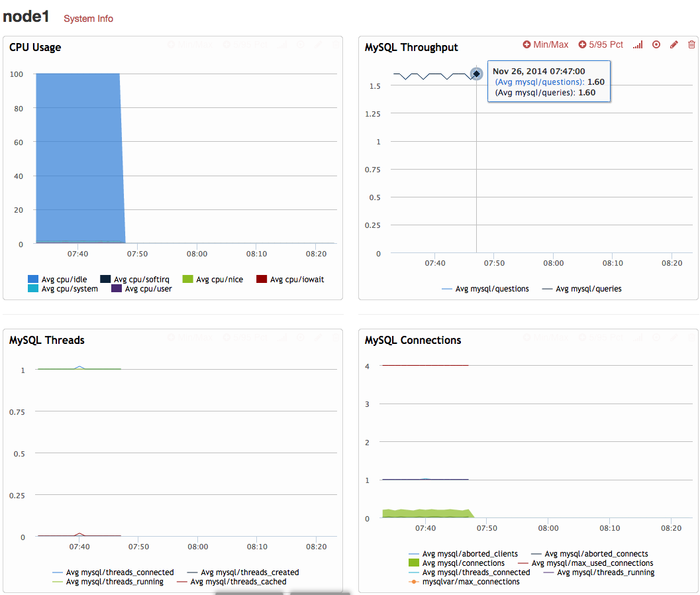Image resolution: width=700 pixels, height=595 pixels.
Task: Click green Avg cpu/nice legend swatch
Action: coord(187,280)
